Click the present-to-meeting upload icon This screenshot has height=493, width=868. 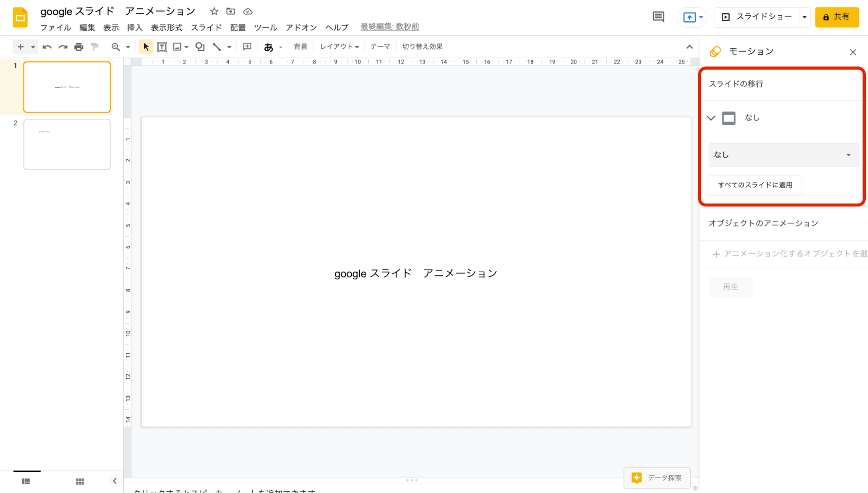click(x=690, y=17)
